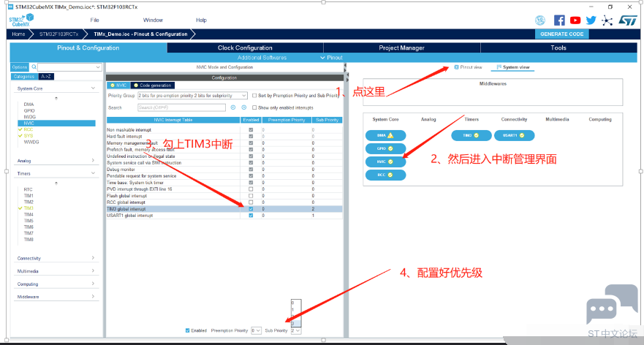Open USART1 block under Connectivity

(x=514, y=135)
